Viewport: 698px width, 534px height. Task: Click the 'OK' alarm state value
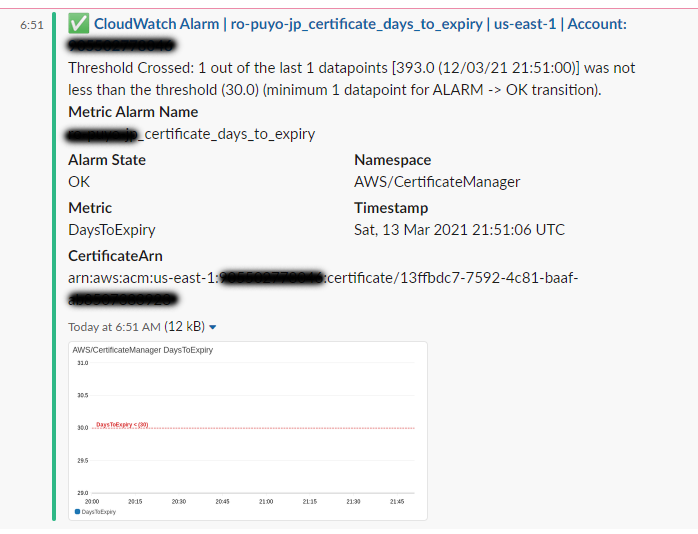(79, 182)
